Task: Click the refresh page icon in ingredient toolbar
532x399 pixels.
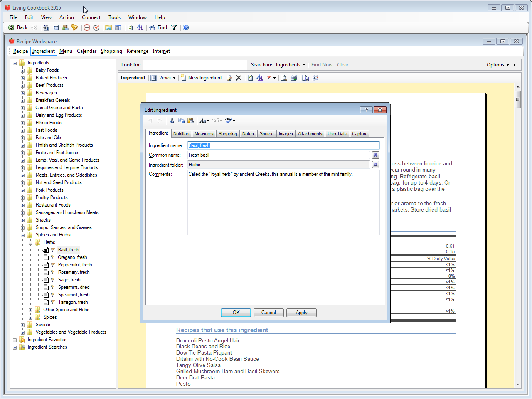Action: (x=251, y=78)
